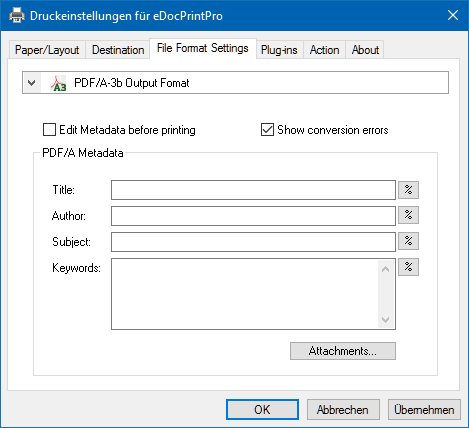Click the printer icon in title bar

pyautogui.click(x=17, y=15)
